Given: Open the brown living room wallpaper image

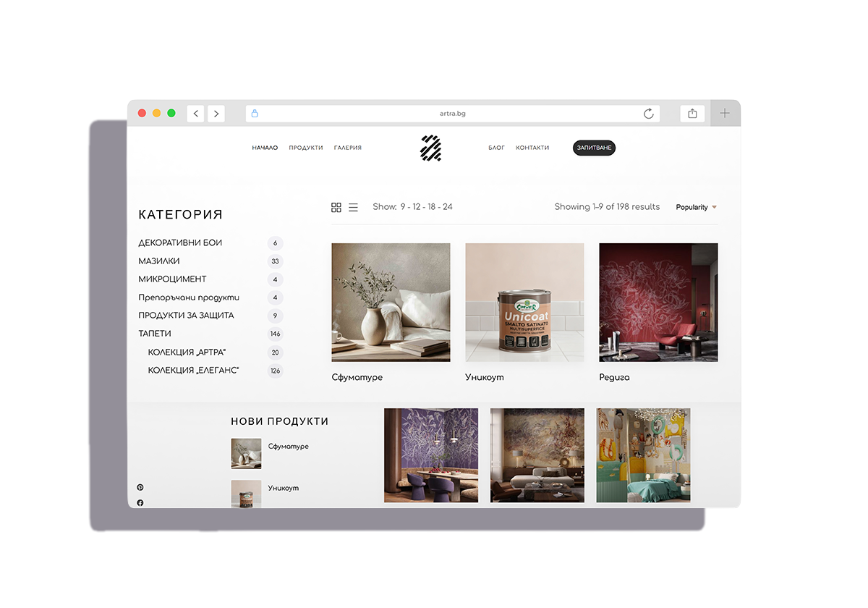Looking at the screenshot, I should (537, 455).
